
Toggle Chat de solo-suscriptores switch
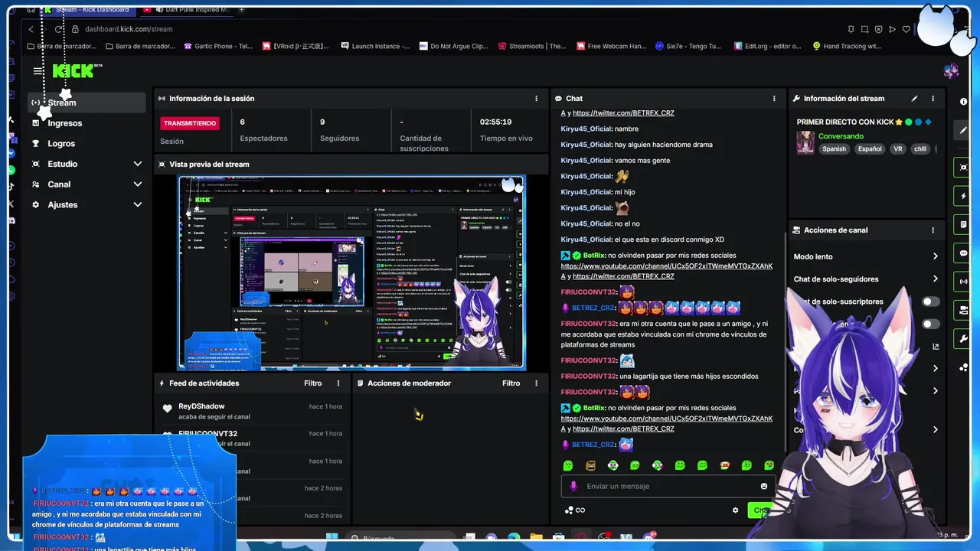[x=930, y=302]
